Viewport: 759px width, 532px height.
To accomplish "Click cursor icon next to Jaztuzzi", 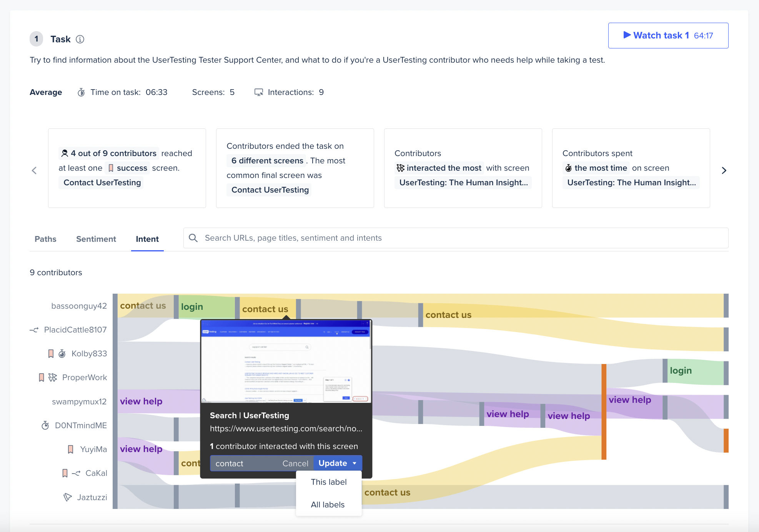I will point(68,497).
